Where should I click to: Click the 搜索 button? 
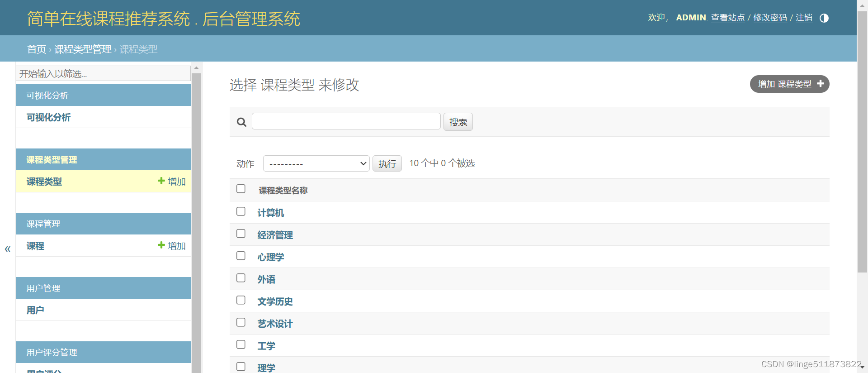[x=458, y=122]
